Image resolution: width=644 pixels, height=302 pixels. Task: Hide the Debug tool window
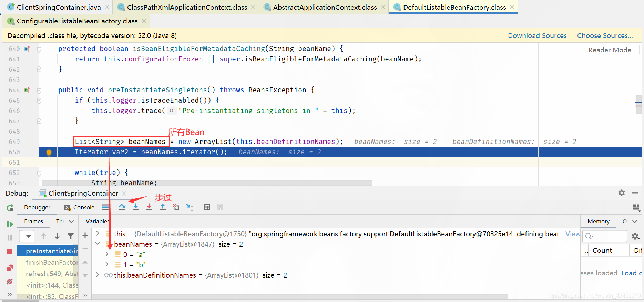635,193
